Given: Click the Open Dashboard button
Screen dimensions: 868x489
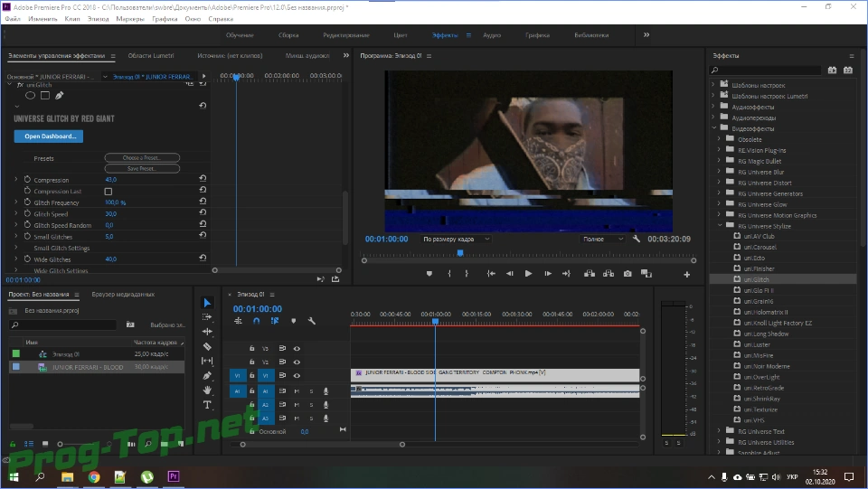Looking at the screenshot, I should [x=49, y=136].
